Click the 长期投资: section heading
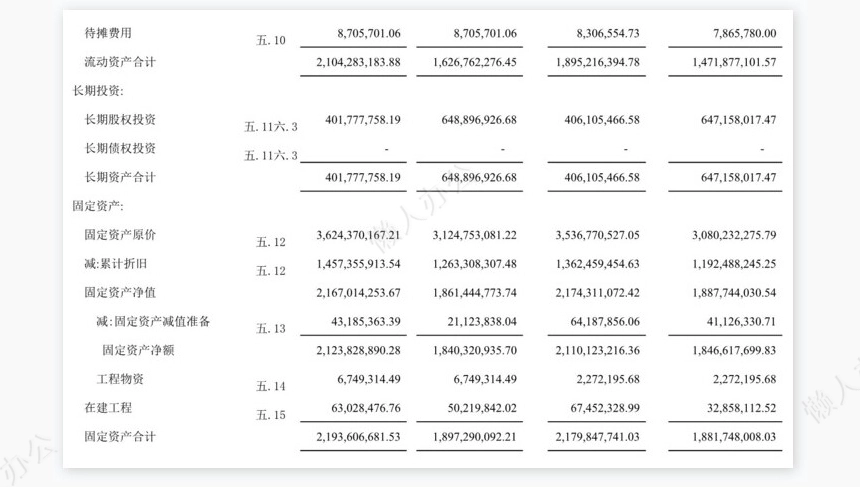 click(x=104, y=91)
